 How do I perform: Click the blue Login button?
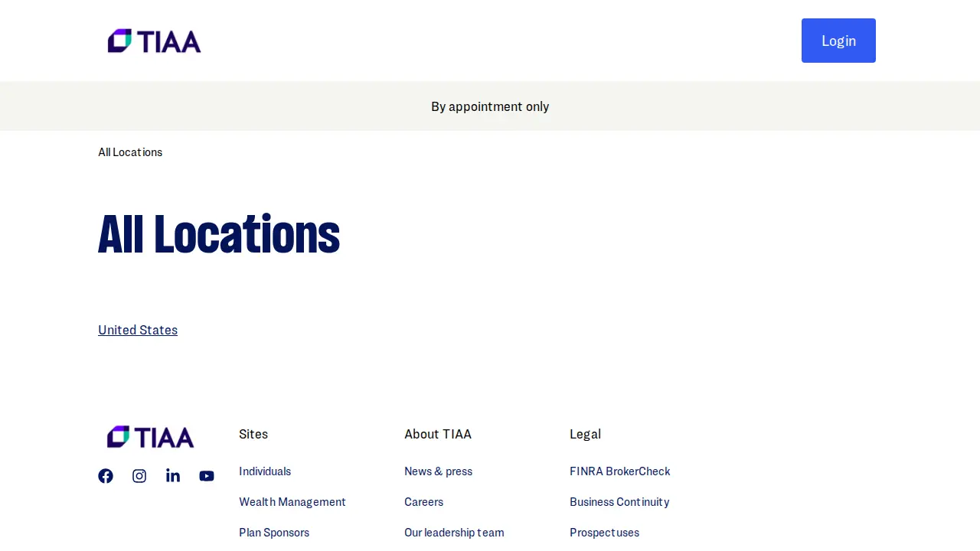coord(838,41)
